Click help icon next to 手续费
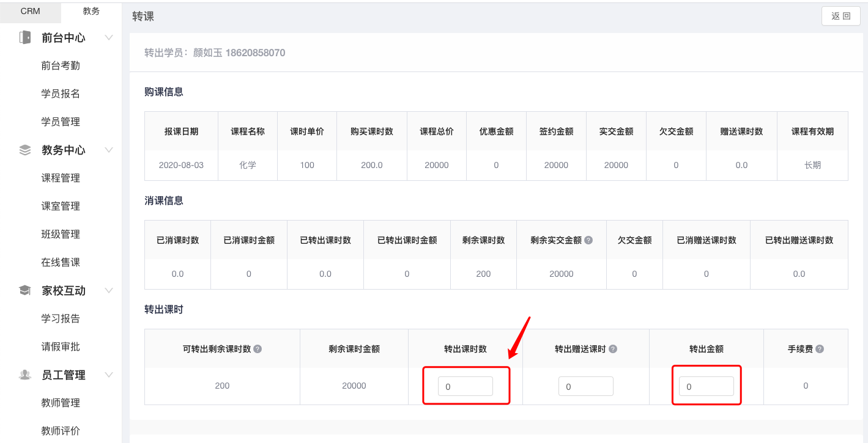 (x=820, y=349)
